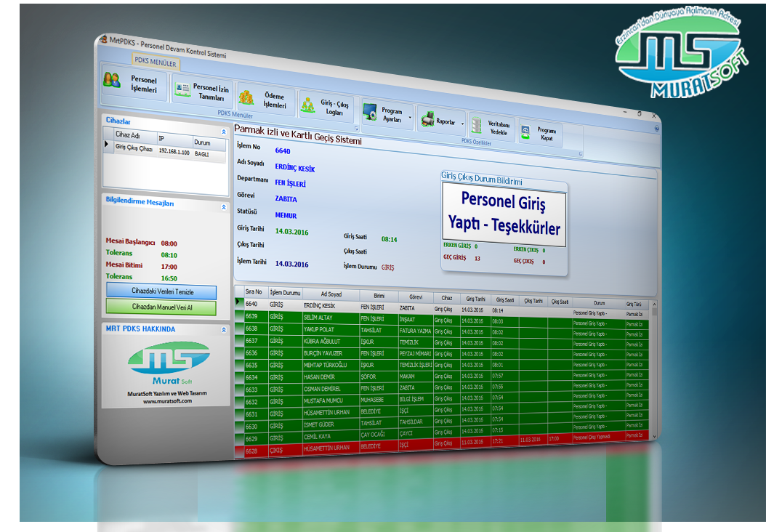Open PDKS Menüler group dialog launcher
782x532 pixels.
pyautogui.click(x=356, y=129)
